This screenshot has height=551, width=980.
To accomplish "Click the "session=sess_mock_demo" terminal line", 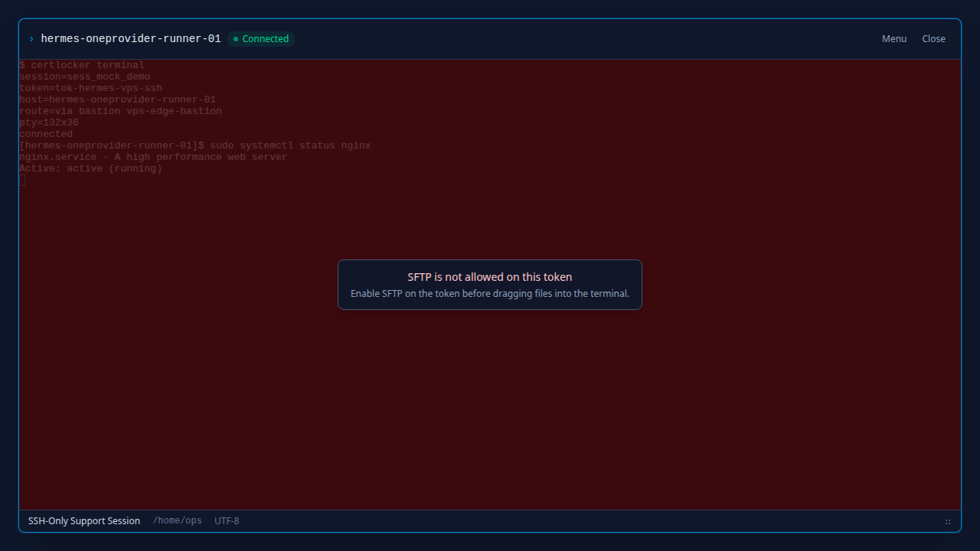I will pyautogui.click(x=85, y=77).
